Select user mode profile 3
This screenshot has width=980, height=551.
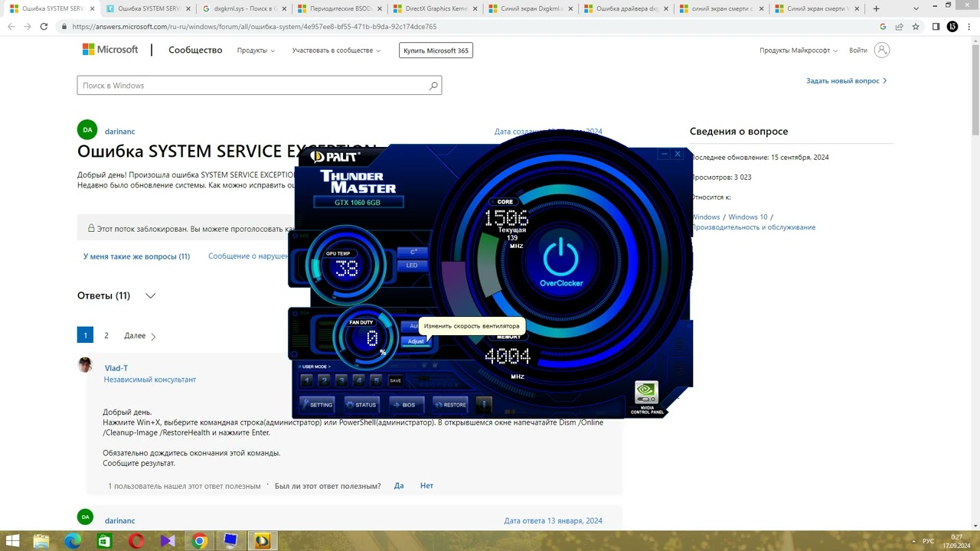(x=341, y=380)
